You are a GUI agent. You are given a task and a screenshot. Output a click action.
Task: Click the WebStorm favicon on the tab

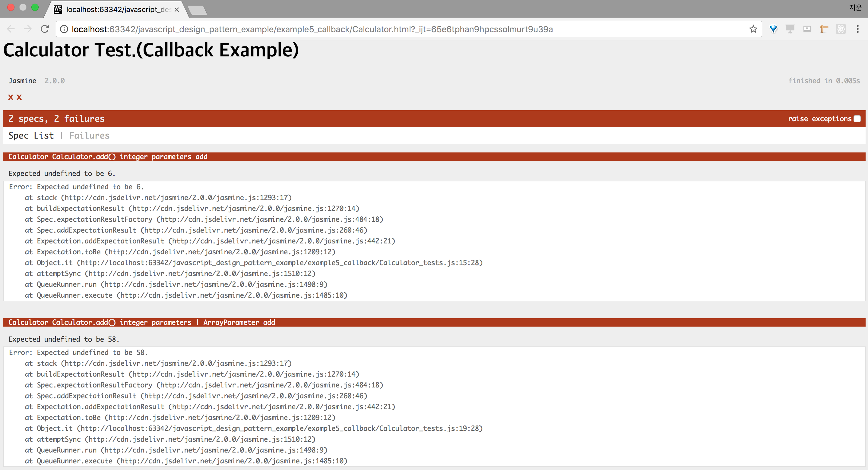click(x=58, y=9)
